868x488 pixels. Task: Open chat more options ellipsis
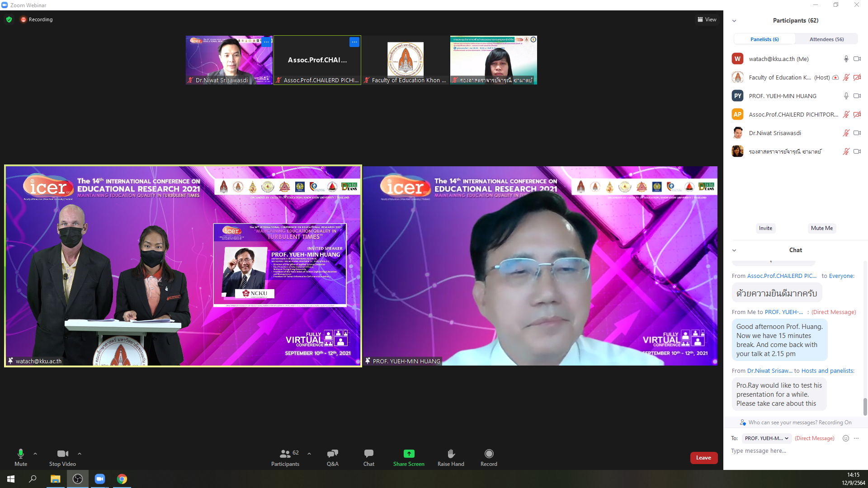coord(856,438)
